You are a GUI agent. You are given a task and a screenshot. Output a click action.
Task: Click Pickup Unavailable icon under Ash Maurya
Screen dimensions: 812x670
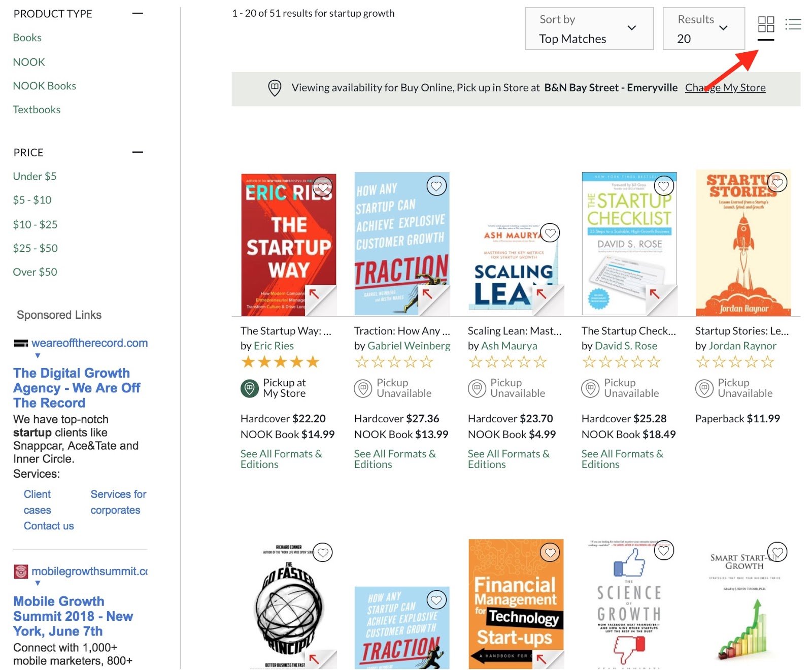click(x=477, y=388)
